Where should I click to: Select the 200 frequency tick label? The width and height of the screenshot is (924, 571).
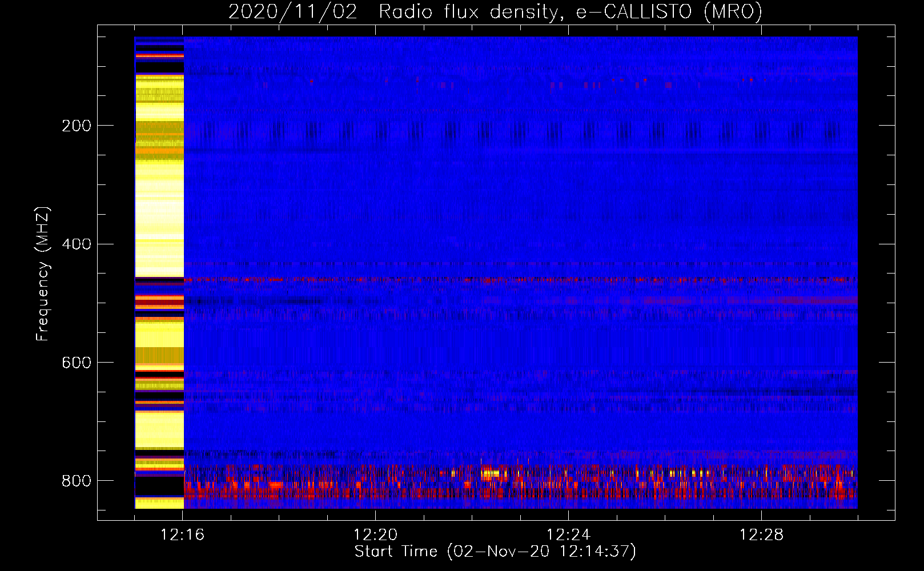76,126
